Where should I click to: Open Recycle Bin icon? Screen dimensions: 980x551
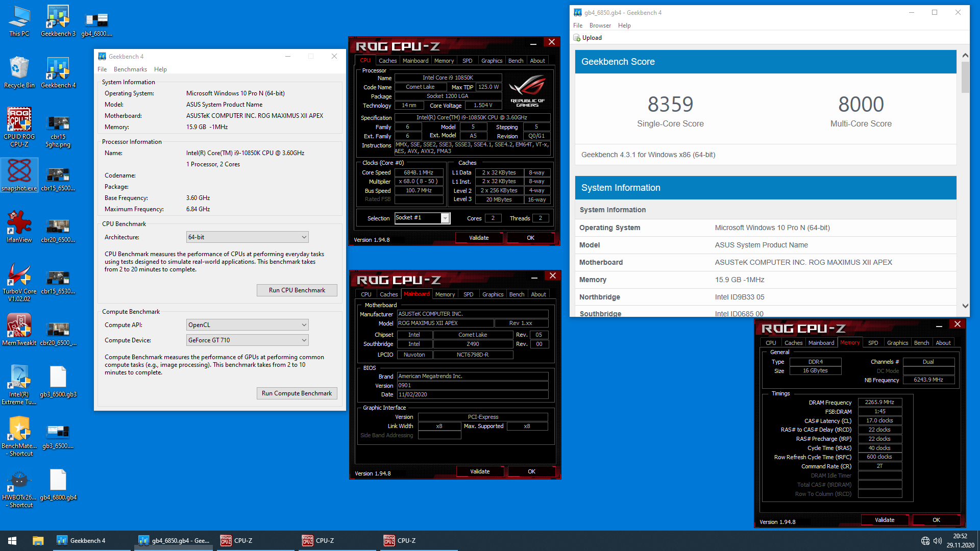[19, 72]
